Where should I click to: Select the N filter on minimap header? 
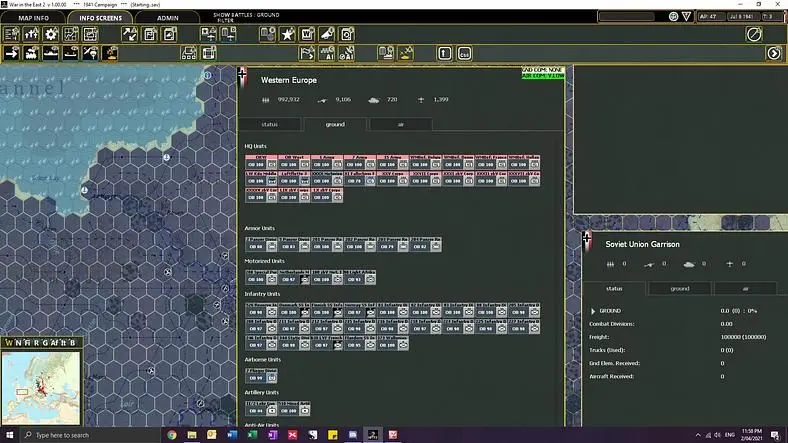[x=18, y=343]
